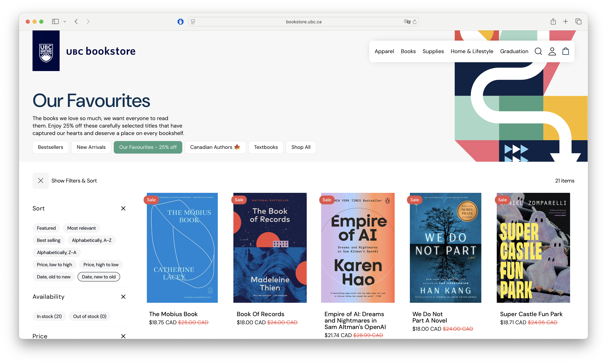The image size is (607, 364).
Task: Open the Books menu
Action: (x=408, y=51)
